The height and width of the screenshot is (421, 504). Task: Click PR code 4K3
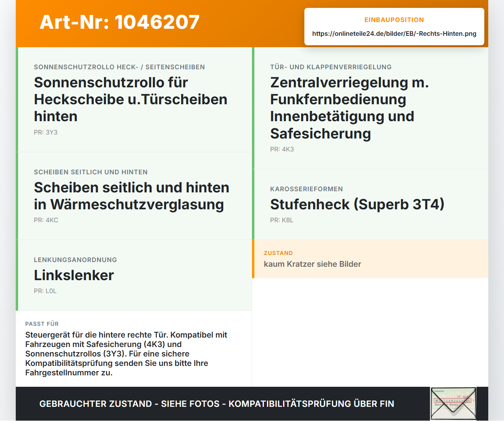[x=282, y=150]
